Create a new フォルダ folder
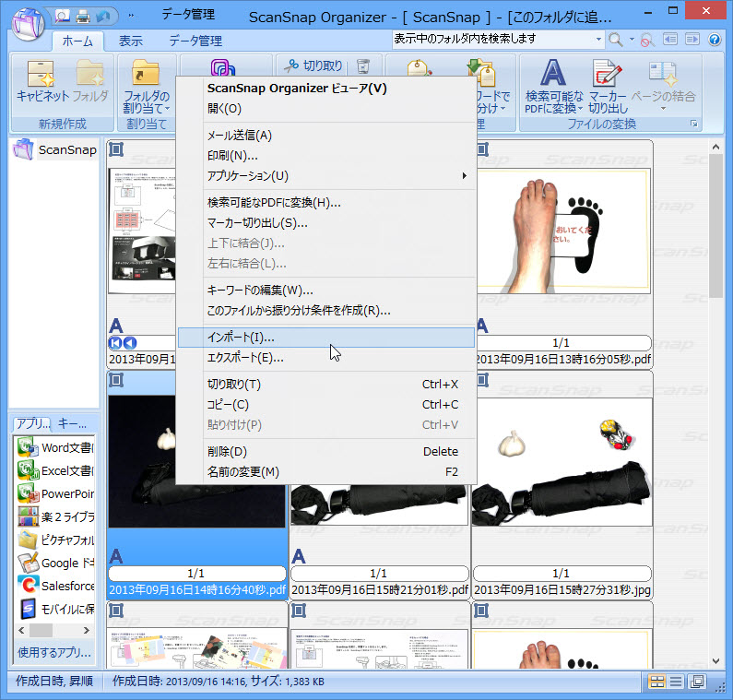 point(90,81)
